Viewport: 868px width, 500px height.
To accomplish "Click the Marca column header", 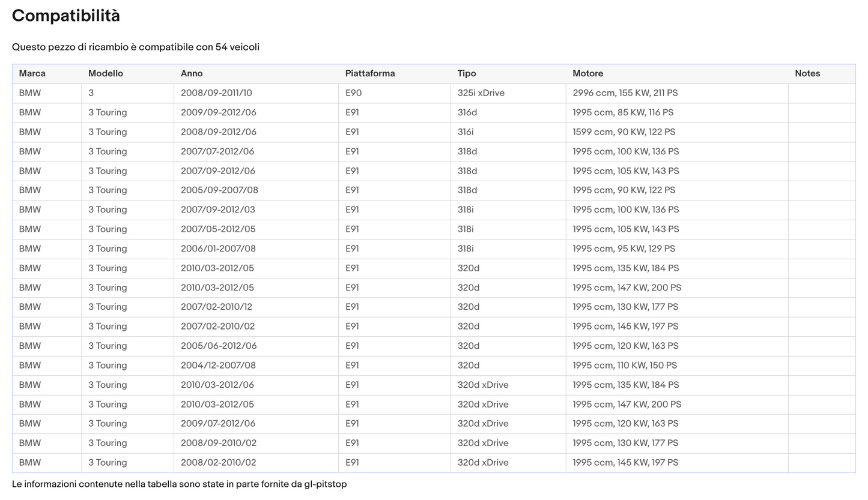I will (47, 74).
